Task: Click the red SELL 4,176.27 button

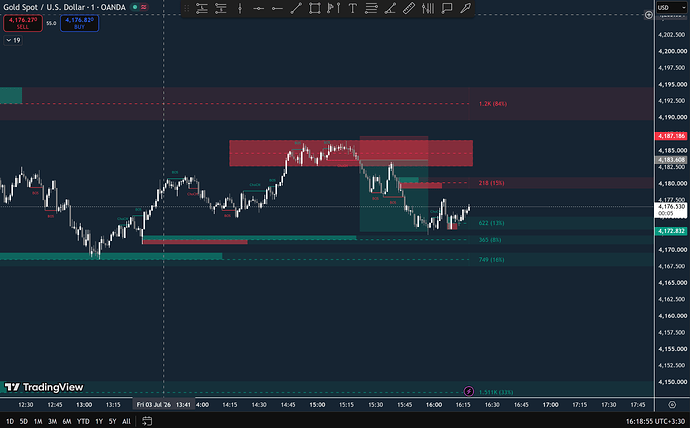Action: [x=23, y=23]
